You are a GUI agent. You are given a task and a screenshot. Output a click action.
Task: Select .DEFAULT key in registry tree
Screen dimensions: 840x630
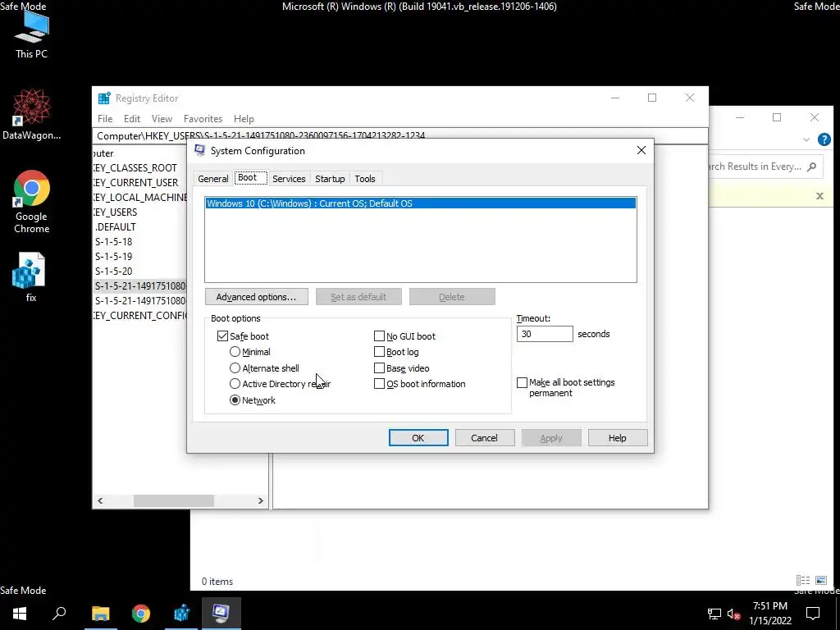coord(116,226)
